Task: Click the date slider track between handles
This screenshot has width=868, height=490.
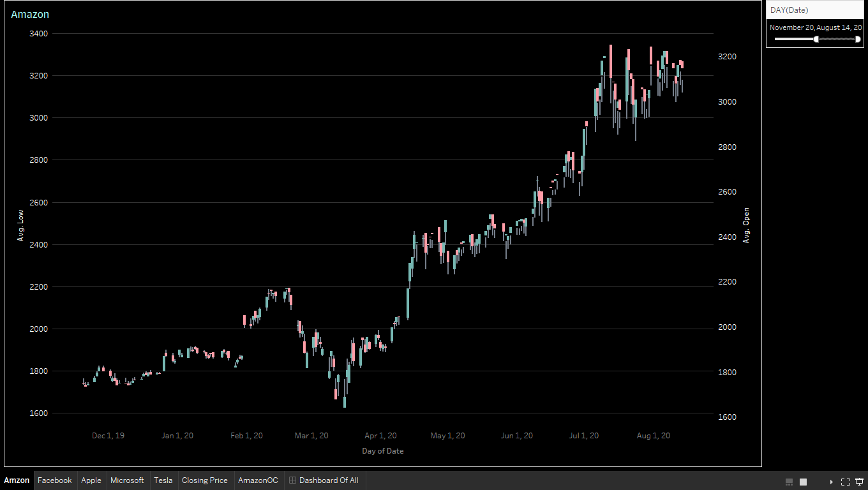Action: (837, 39)
